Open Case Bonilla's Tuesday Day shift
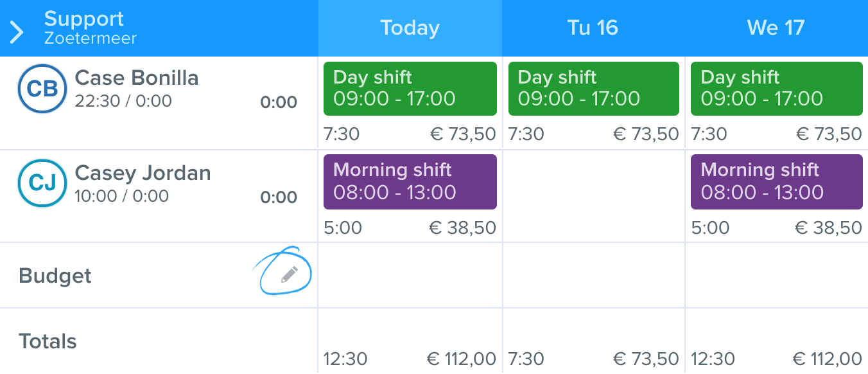The height and width of the screenshot is (374, 868). pyautogui.click(x=593, y=89)
